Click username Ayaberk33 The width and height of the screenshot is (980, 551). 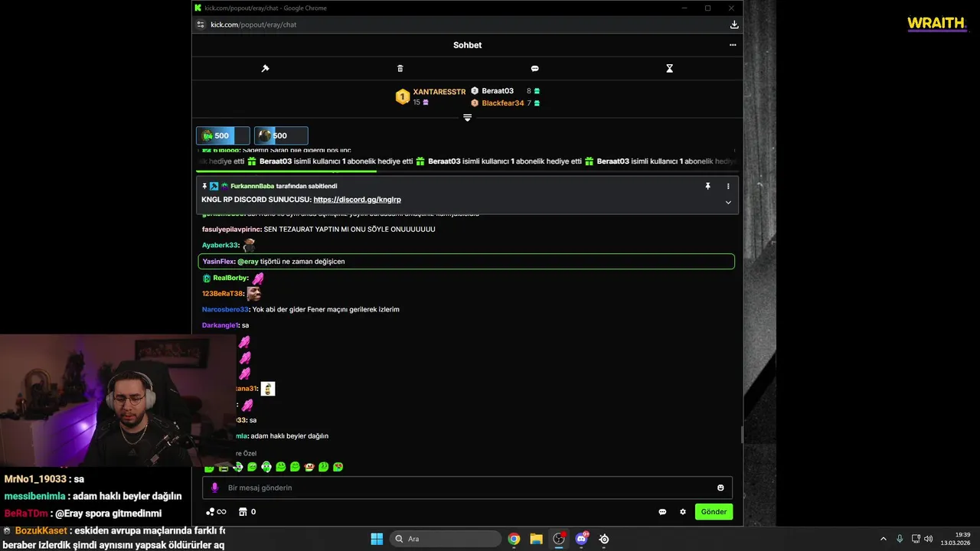[x=220, y=246]
